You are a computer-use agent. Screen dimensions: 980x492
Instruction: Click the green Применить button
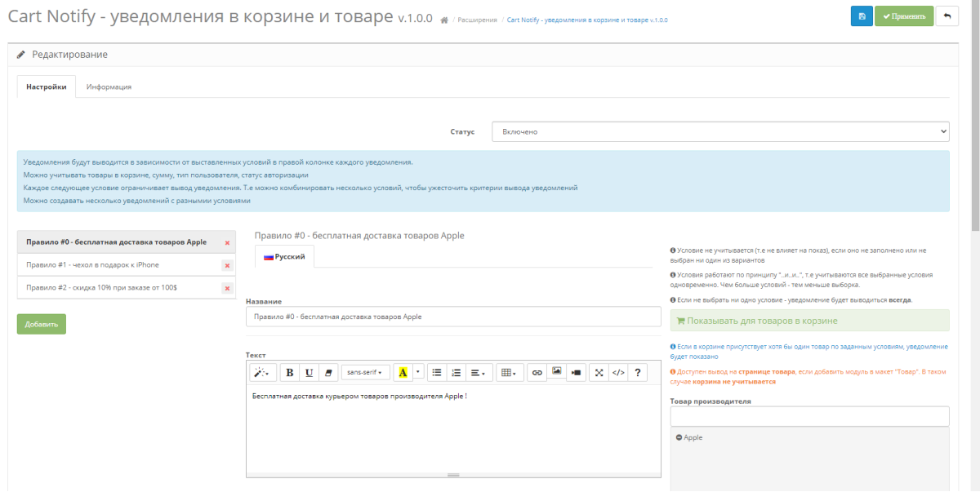click(x=904, y=16)
